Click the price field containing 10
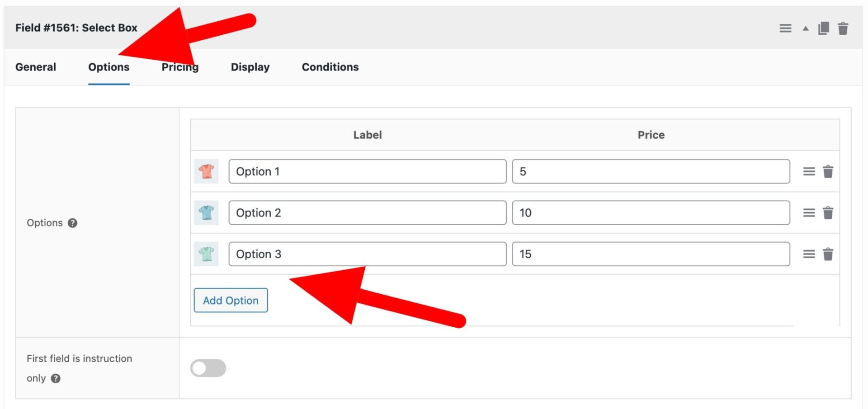Viewport: 868px width, 409px height. (x=651, y=212)
